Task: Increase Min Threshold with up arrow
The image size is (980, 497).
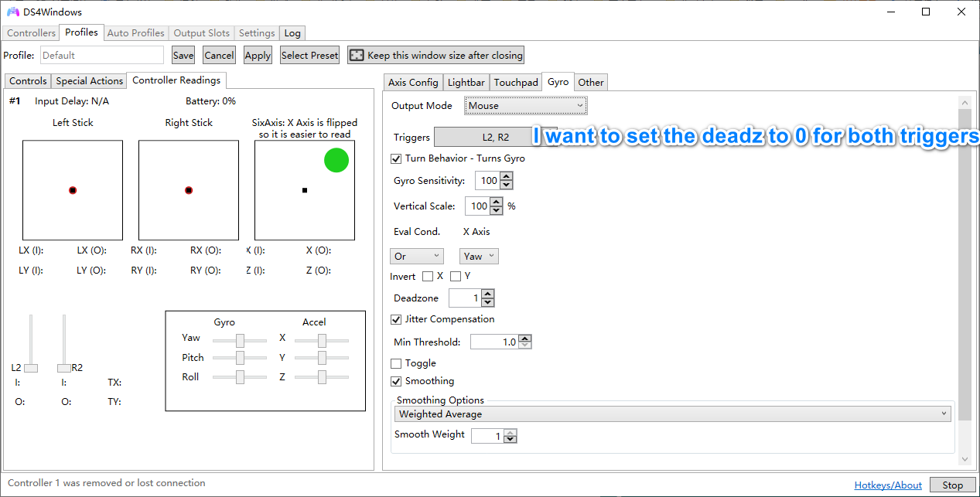Action: (x=525, y=338)
